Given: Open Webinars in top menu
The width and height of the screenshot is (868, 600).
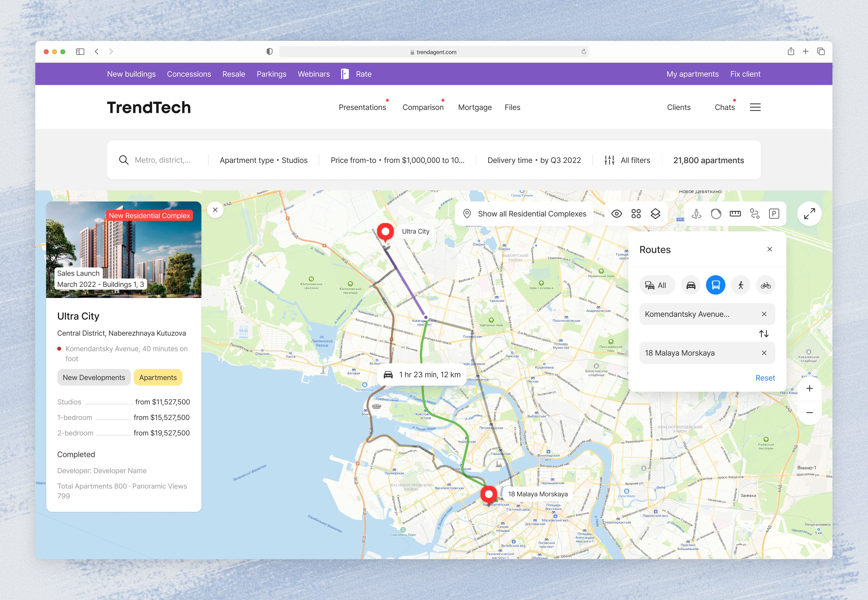Looking at the screenshot, I should [x=314, y=74].
